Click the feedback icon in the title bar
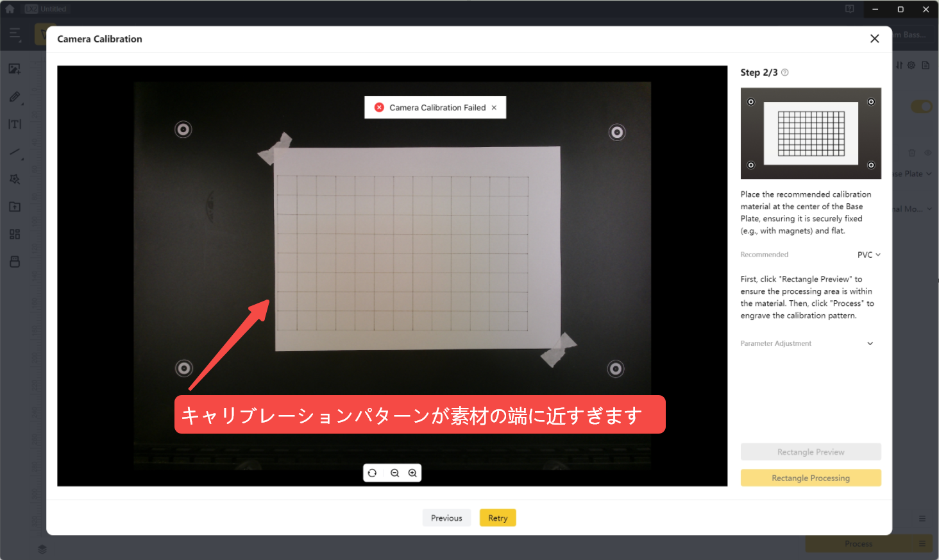This screenshot has height=560, width=939. (850, 9)
